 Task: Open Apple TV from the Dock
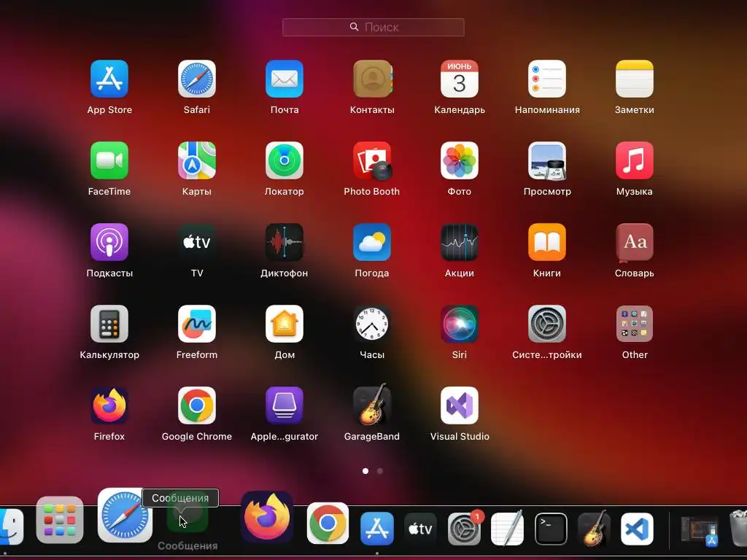point(420,529)
